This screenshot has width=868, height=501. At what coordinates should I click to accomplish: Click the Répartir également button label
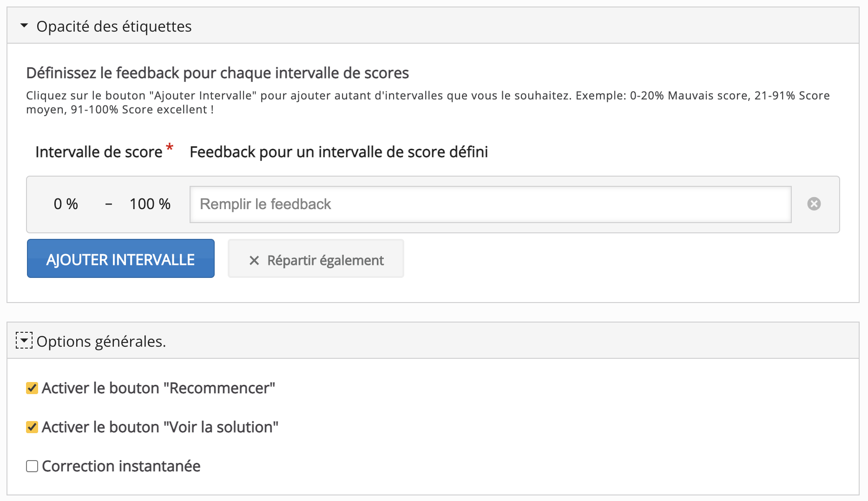pyautogui.click(x=325, y=260)
